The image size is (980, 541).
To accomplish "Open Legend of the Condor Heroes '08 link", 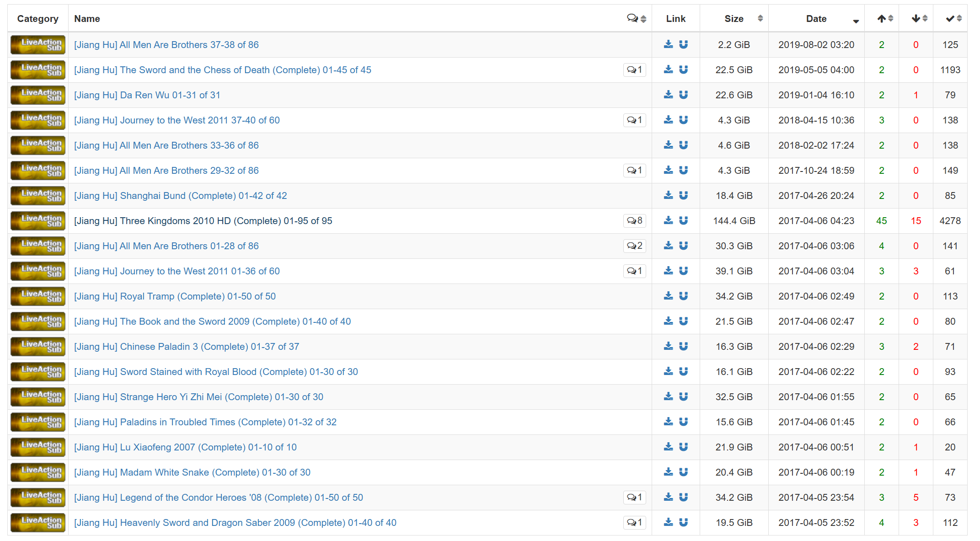I will tap(218, 498).
